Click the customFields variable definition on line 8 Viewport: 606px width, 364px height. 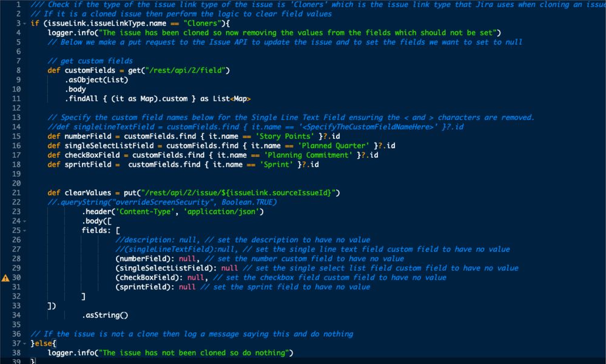[90, 70]
